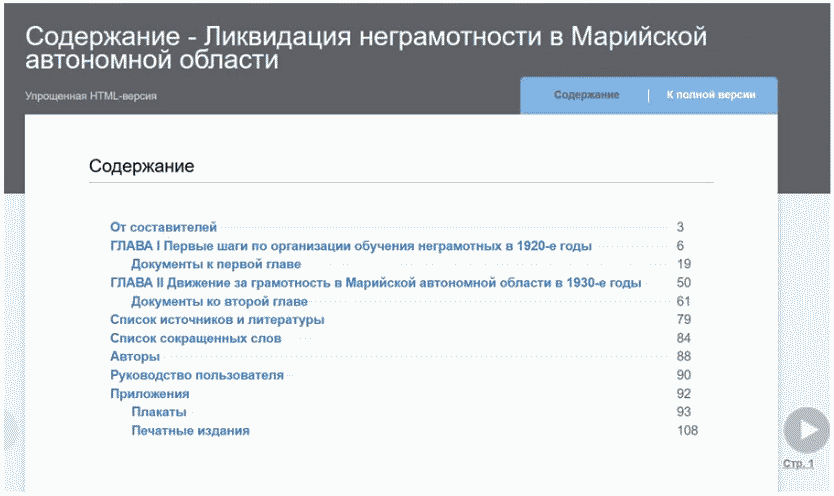The image size is (834, 496).
Task: Open the Приложения section
Action: [x=149, y=394]
